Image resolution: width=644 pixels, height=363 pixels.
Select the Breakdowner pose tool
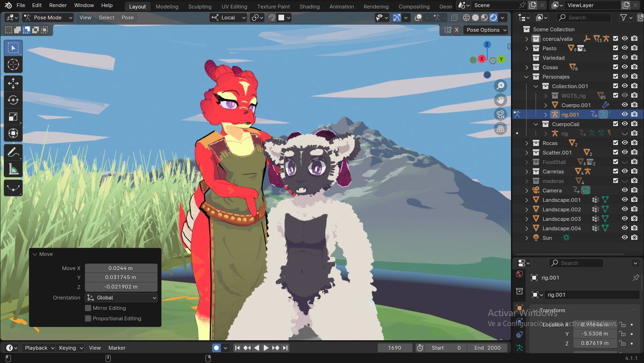(13, 188)
